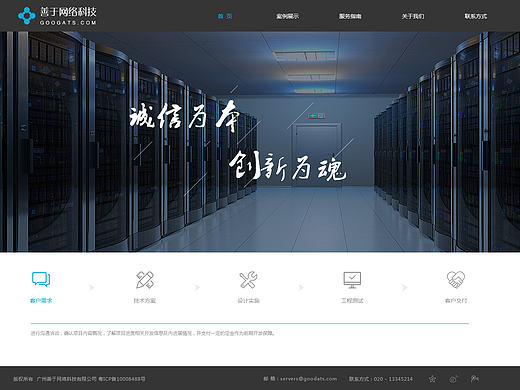
Task: Click the phone number 020-11345214
Action: [x=393, y=379]
